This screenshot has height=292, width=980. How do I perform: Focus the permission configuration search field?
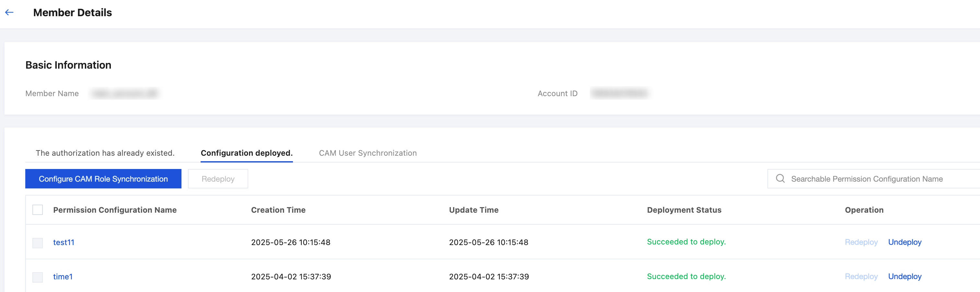tap(875, 179)
